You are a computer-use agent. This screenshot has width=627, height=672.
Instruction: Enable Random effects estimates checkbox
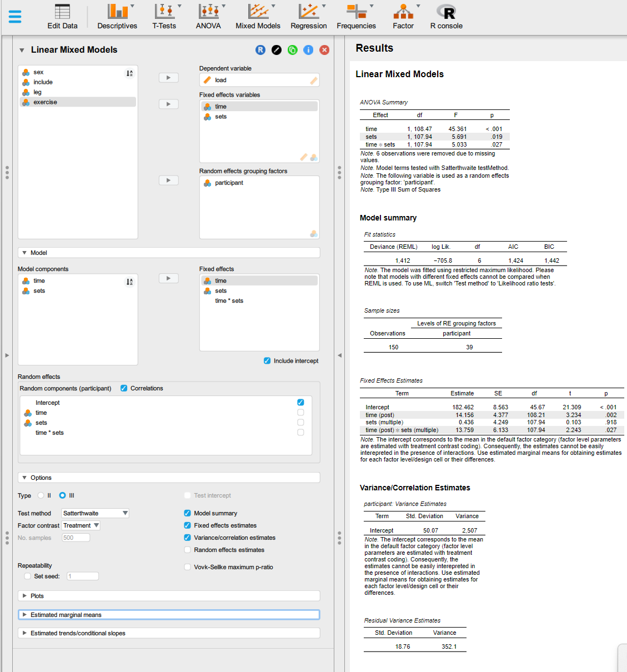[x=188, y=550]
